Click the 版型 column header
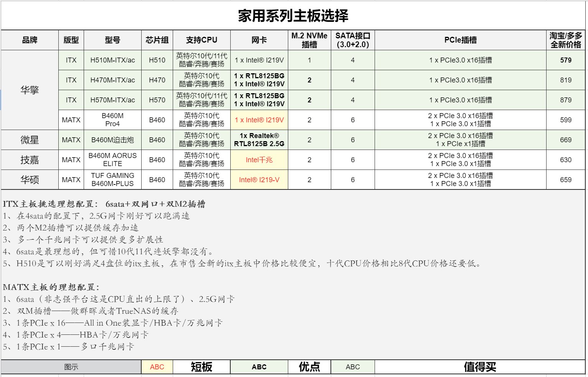 click(x=71, y=40)
